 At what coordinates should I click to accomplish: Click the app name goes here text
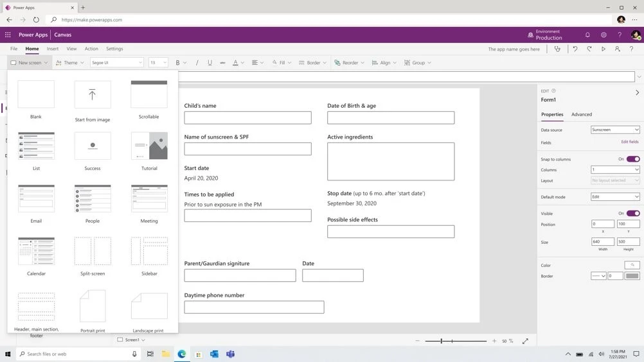coord(514,49)
